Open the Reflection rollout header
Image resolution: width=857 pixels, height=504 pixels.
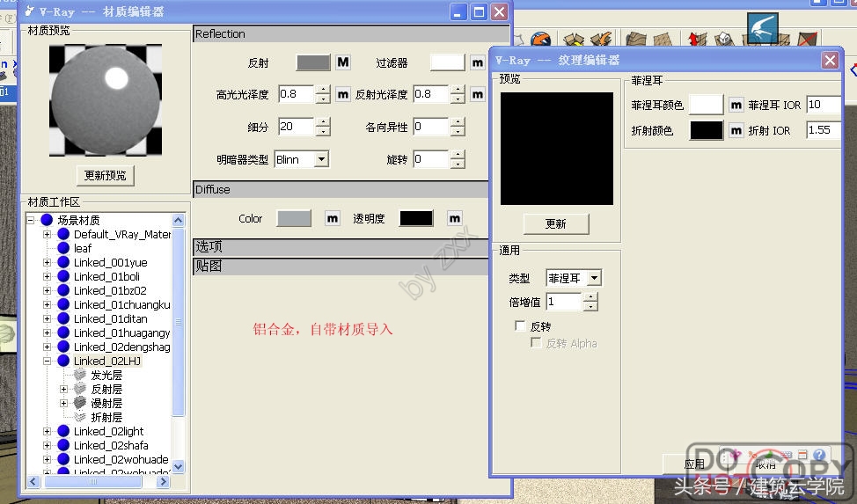click(x=351, y=34)
